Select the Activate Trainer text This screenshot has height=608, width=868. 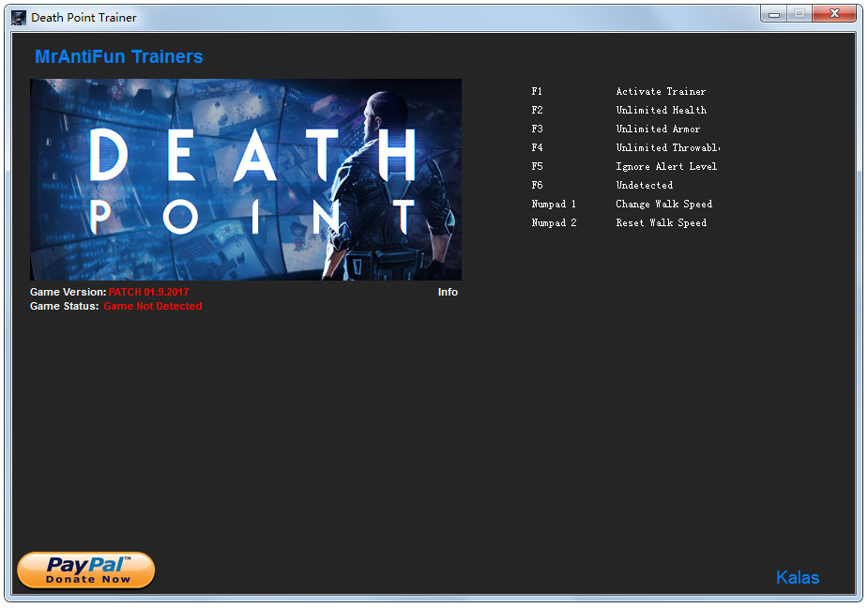tap(661, 91)
